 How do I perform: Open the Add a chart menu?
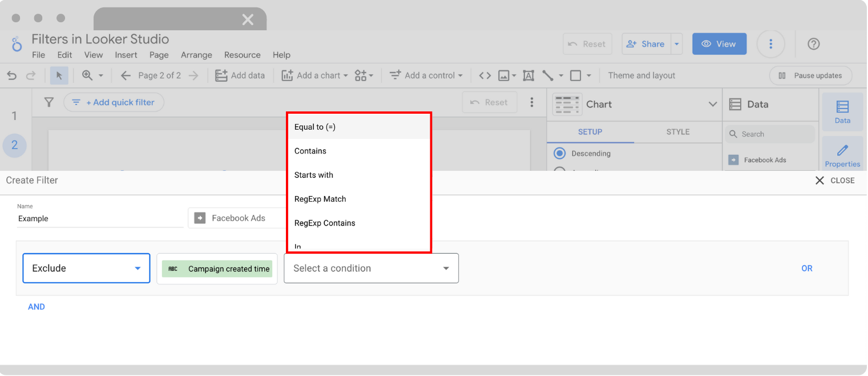(315, 75)
